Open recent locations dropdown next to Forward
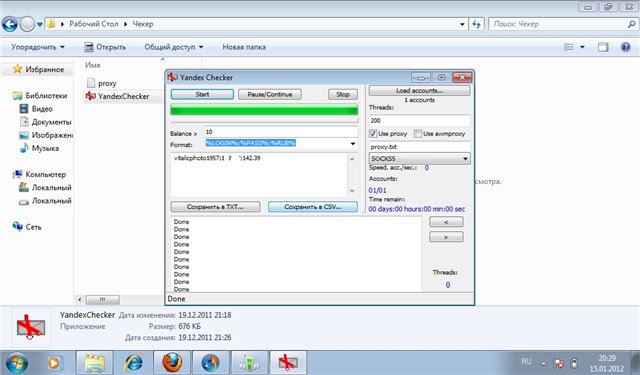The image size is (640, 375). click(x=40, y=24)
